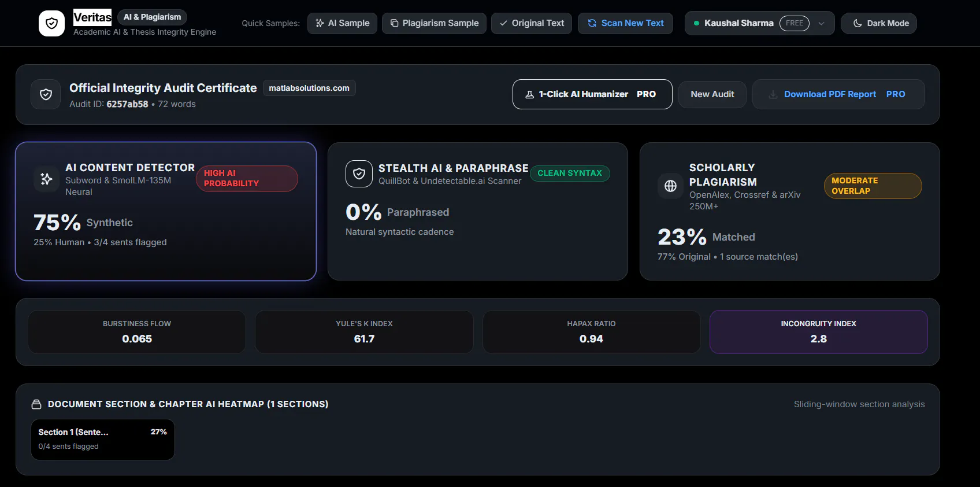Click the Yule's K Index 61.7 metric tile
This screenshot has width=980, height=487.
coord(364,332)
